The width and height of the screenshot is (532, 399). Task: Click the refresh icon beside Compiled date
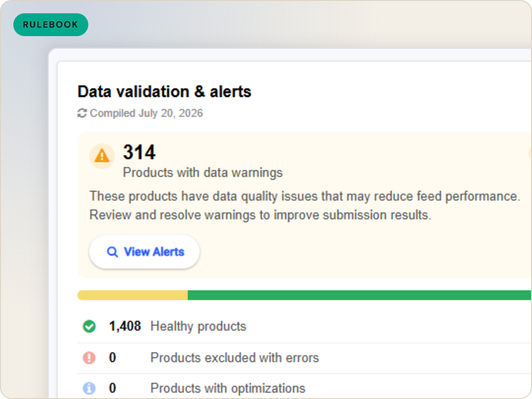pos(82,113)
